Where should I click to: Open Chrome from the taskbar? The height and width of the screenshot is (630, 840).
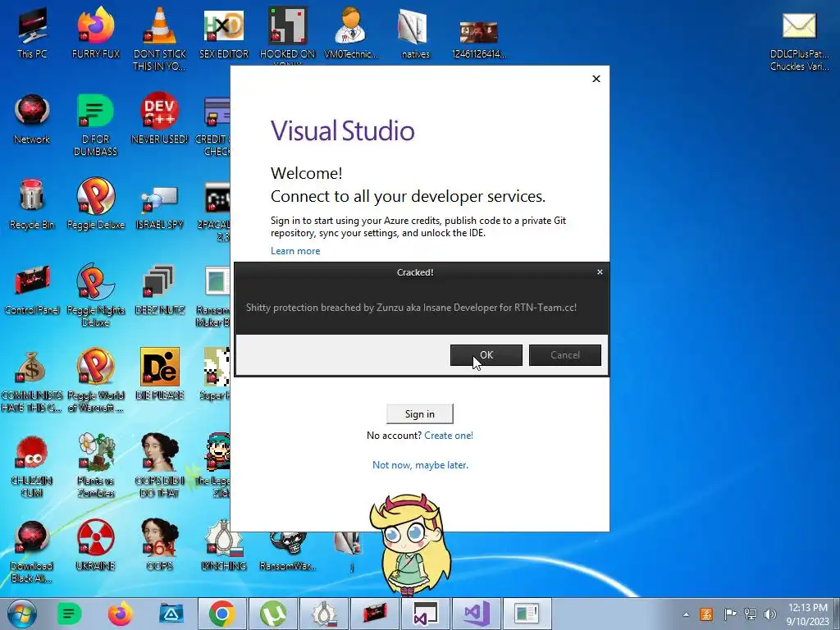click(222, 614)
